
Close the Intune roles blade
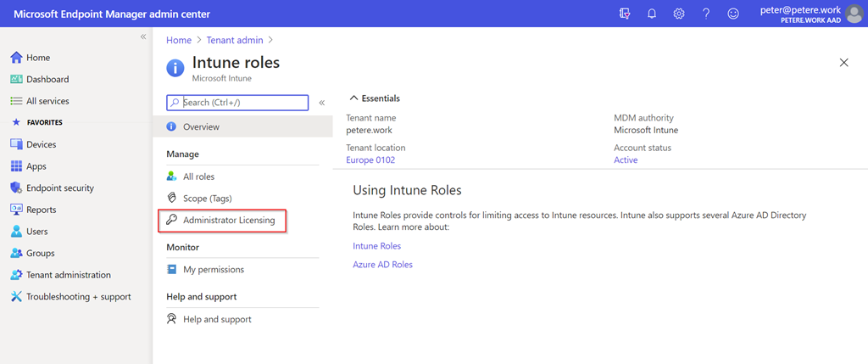coord(843,63)
